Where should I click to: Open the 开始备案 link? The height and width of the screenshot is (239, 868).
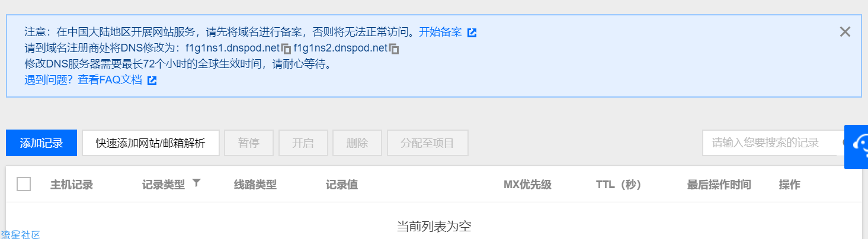tap(440, 32)
